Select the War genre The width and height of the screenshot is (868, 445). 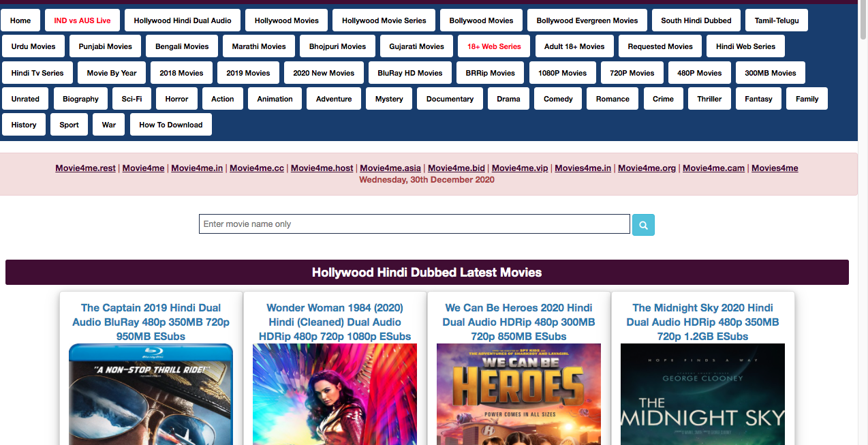[109, 125]
